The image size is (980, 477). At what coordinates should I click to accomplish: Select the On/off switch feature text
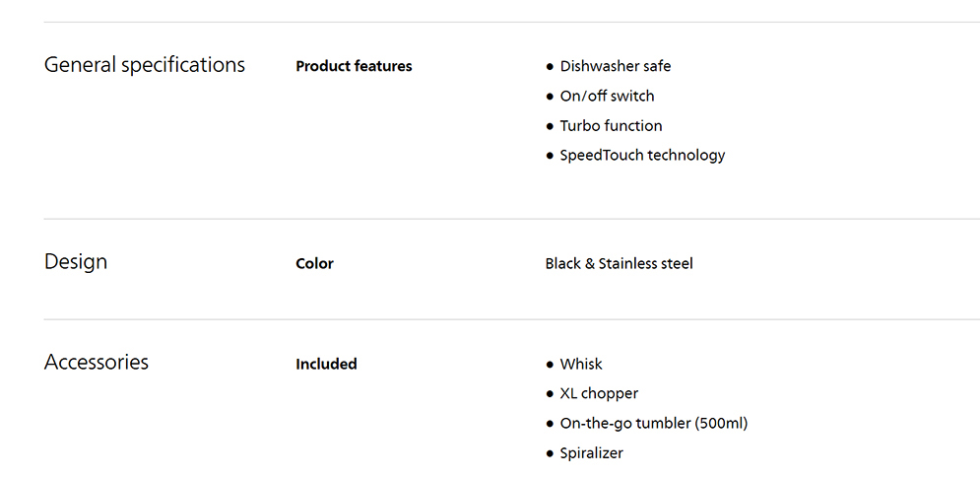607,96
